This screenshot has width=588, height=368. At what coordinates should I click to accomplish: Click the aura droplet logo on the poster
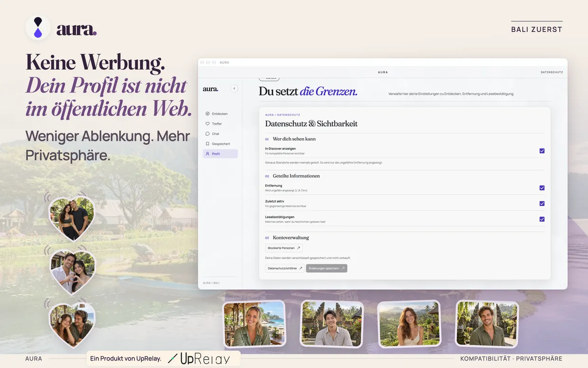click(38, 28)
